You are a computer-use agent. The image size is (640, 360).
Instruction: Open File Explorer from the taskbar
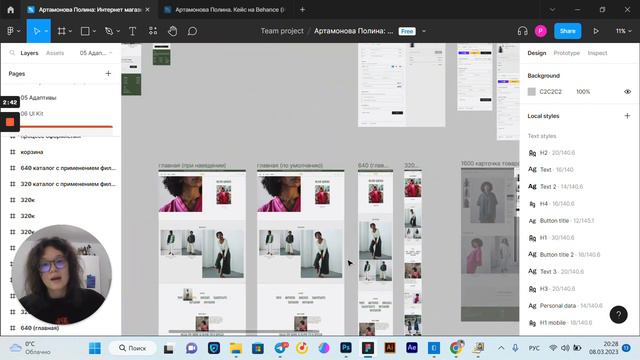pos(236,348)
